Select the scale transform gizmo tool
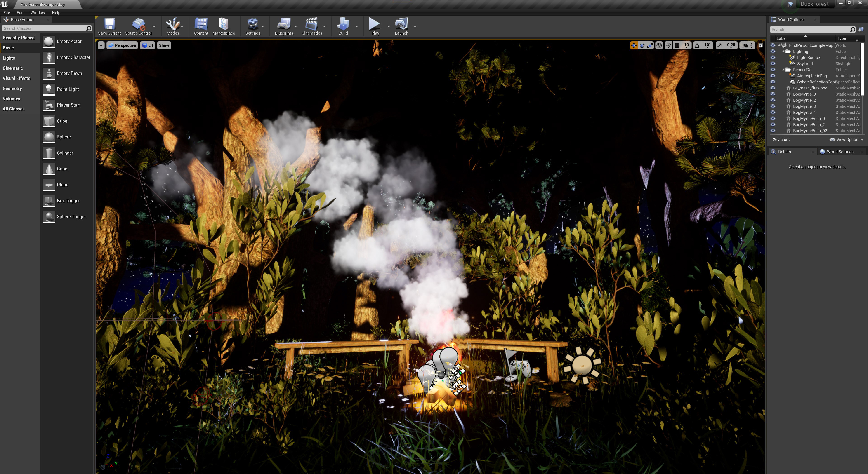Viewport: 868px width, 474px height. click(650, 45)
